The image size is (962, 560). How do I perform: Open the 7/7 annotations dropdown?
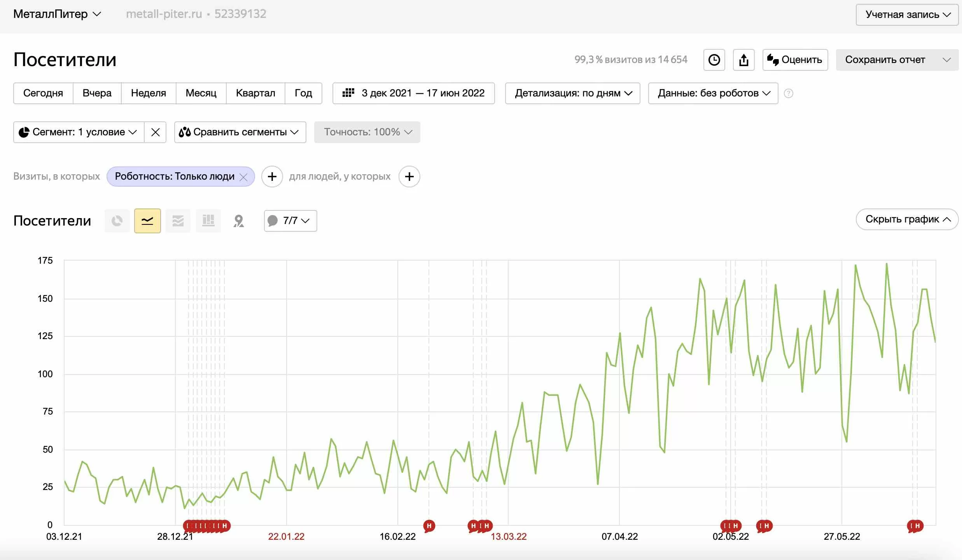click(x=290, y=221)
